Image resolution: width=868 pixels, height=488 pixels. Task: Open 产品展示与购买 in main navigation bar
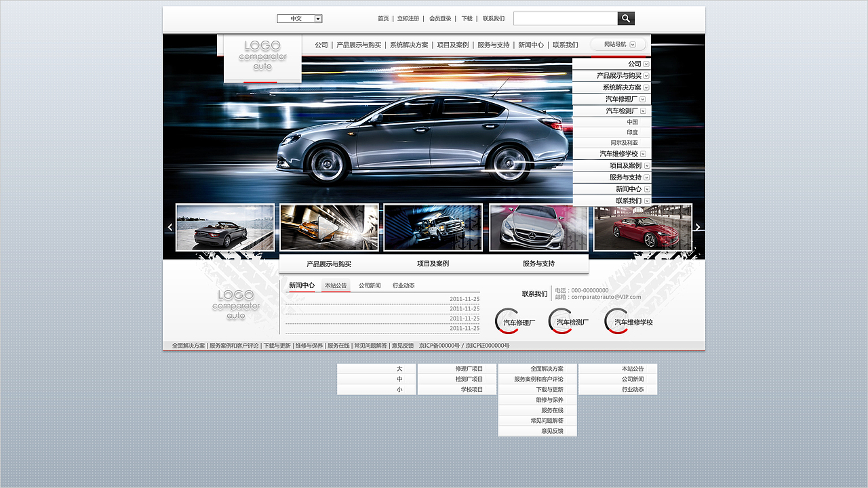359,45
